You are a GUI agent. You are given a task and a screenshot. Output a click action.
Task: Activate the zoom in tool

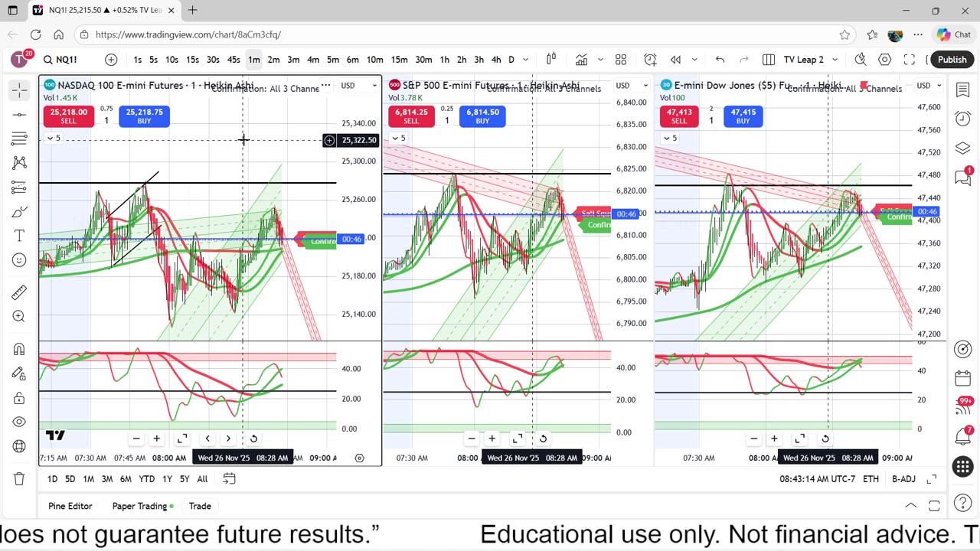coord(19,316)
